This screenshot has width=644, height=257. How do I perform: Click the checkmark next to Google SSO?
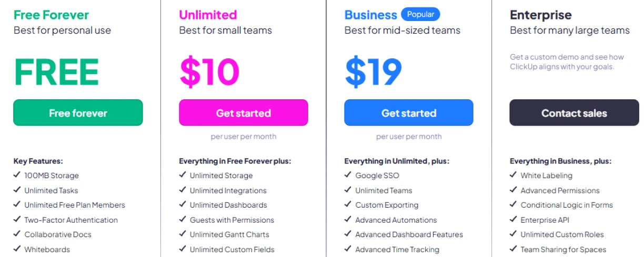tap(348, 175)
